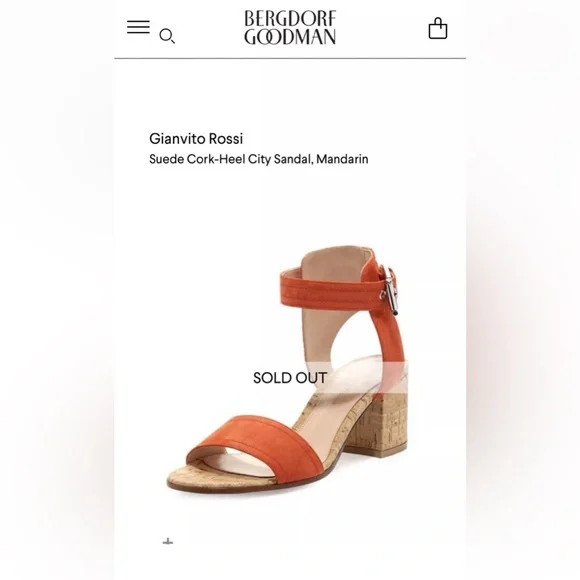580x580 pixels.
Task: Go home via the Bergdorf Goodman logo
Action: pos(290,28)
